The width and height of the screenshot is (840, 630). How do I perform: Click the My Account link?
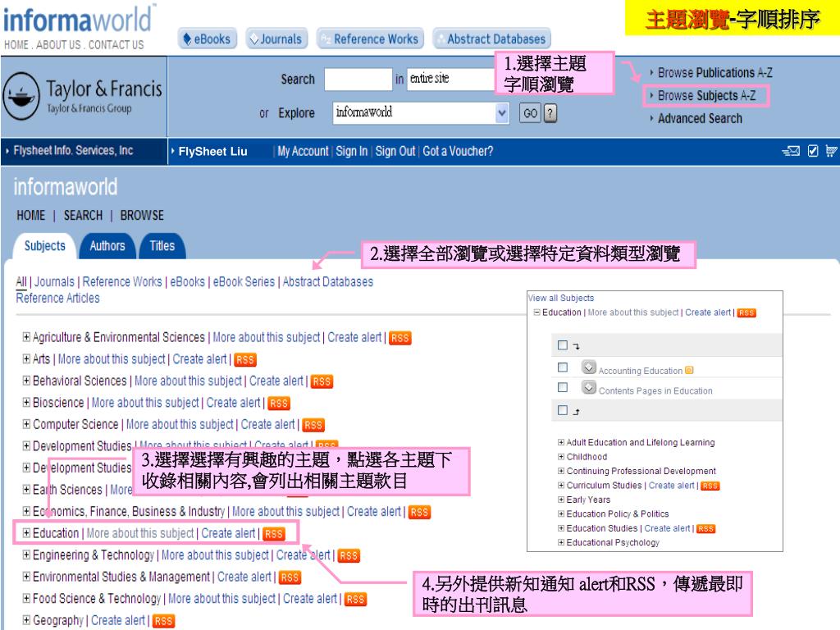(303, 152)
